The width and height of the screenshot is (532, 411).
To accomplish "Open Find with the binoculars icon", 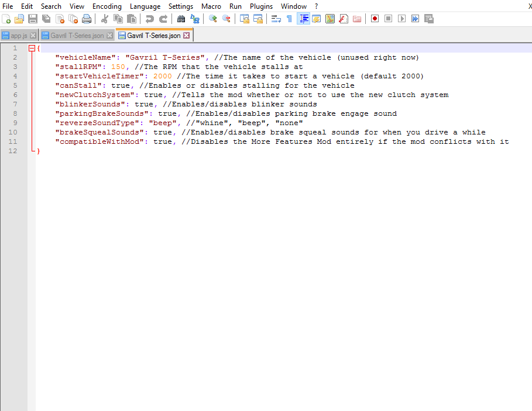I will 181,19.
